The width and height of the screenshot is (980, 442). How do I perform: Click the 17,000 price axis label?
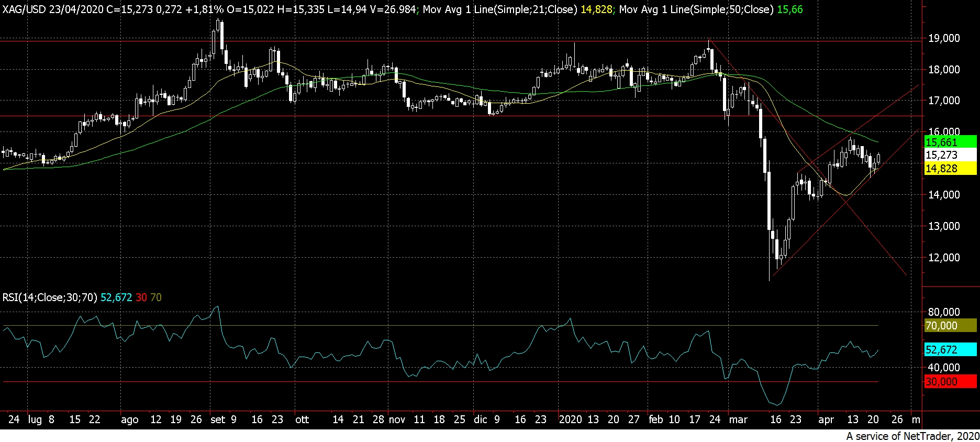tap(944, 101)
